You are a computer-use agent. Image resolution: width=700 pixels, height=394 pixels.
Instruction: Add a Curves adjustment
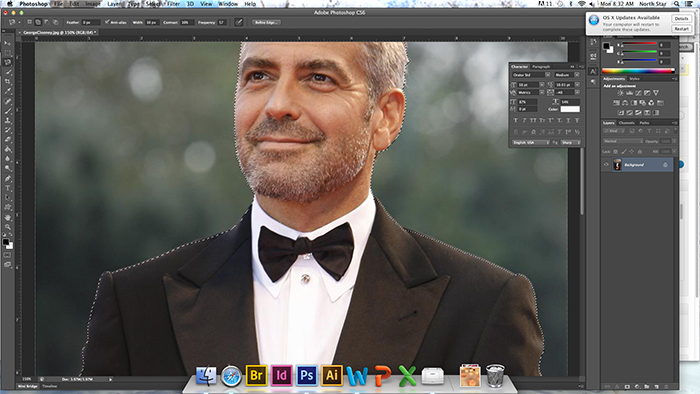[638, 93]
